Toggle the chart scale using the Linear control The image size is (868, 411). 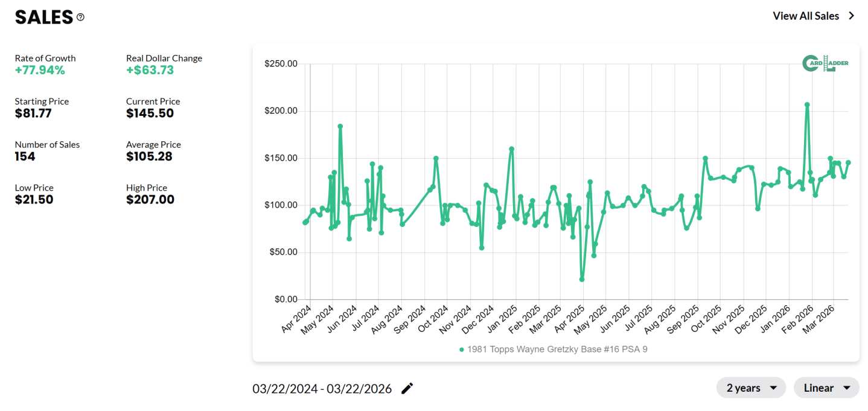[x=826, y=387]
